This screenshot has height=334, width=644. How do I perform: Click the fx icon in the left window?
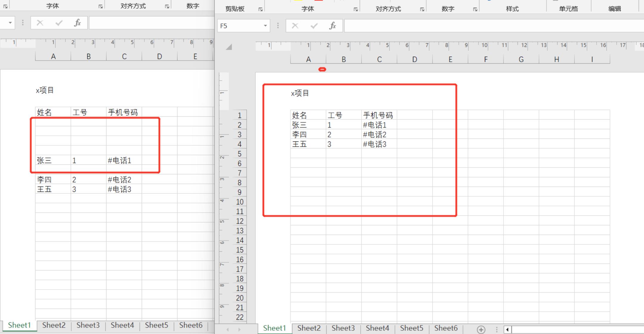click(77, 23)
